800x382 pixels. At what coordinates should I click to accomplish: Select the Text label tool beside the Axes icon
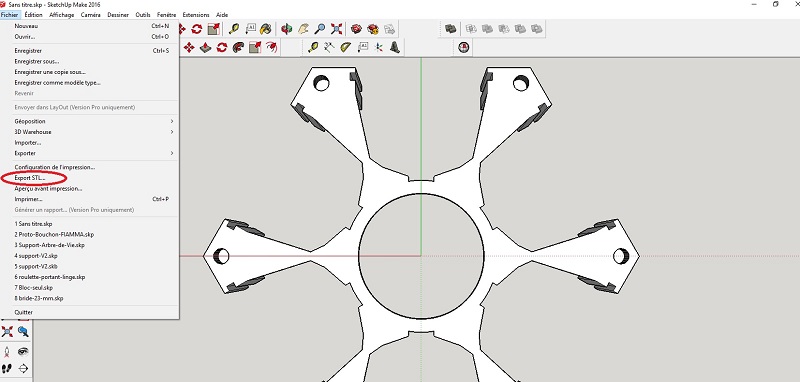(x=363, y=47)
